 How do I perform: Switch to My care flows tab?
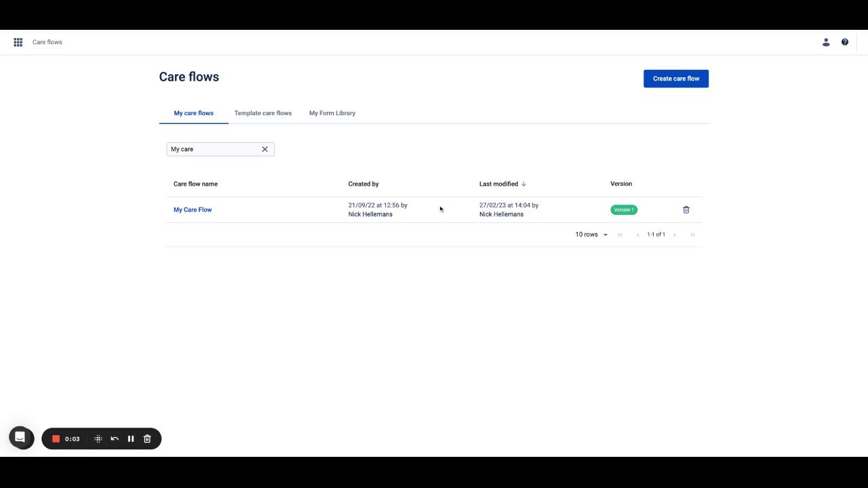click(194, 113)
